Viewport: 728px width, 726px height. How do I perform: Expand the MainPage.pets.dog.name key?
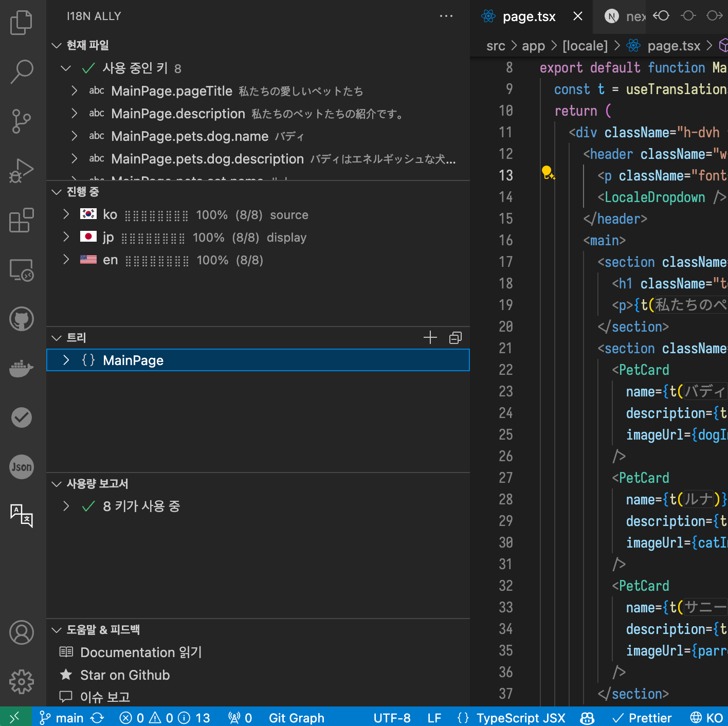(75, 136)
